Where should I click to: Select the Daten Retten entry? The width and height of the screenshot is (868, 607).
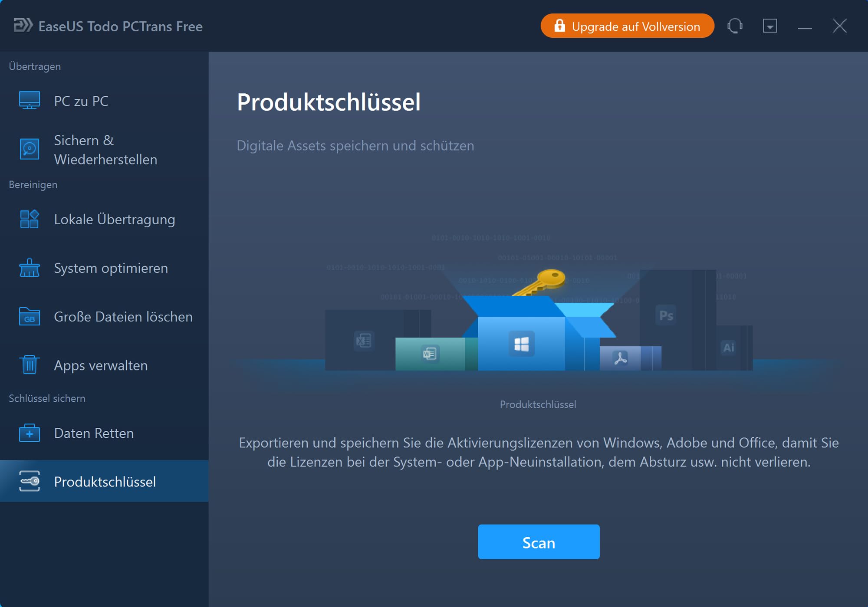(104, 433)
